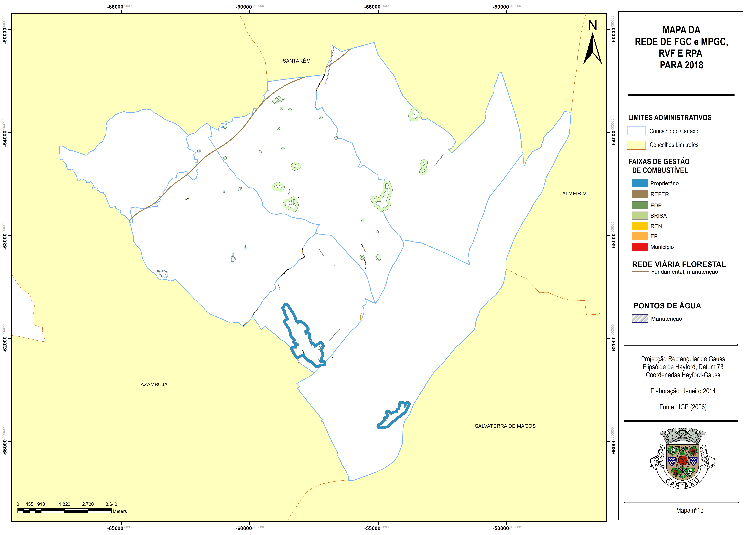This screenshot has width=756, height=535.
Task: Click the "Manutenção" legend text
Action: click(x=666, y=319)
